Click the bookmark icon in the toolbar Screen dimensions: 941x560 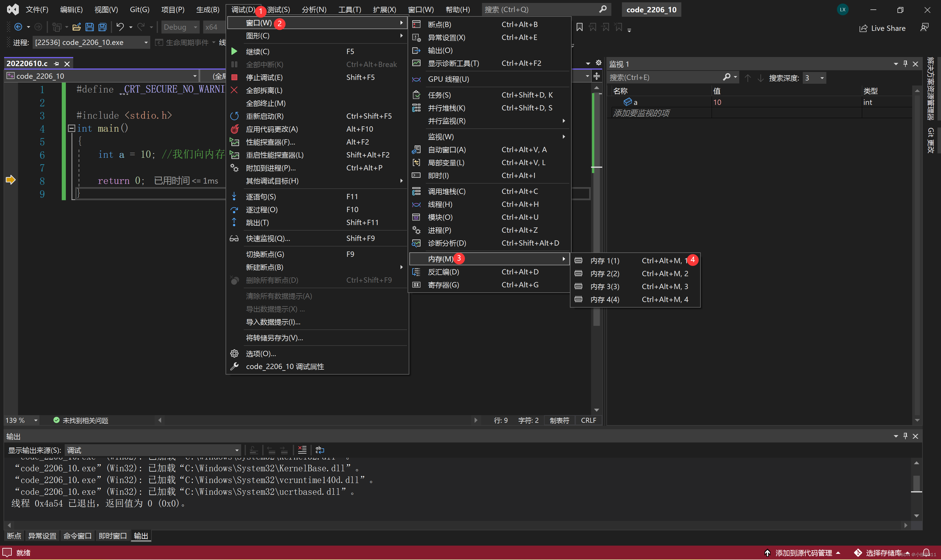pyautogui.click(x=580, y=27)
